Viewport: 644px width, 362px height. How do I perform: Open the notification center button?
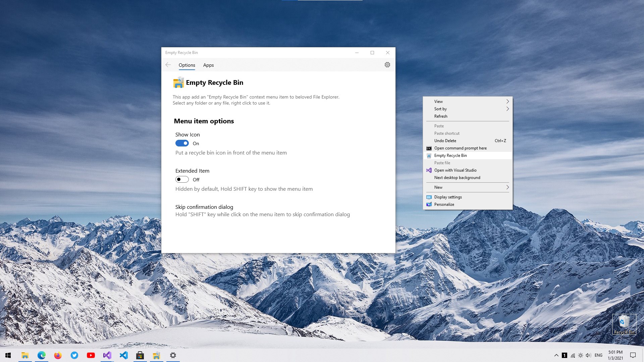pyautogui.click(x=633, y=355)
